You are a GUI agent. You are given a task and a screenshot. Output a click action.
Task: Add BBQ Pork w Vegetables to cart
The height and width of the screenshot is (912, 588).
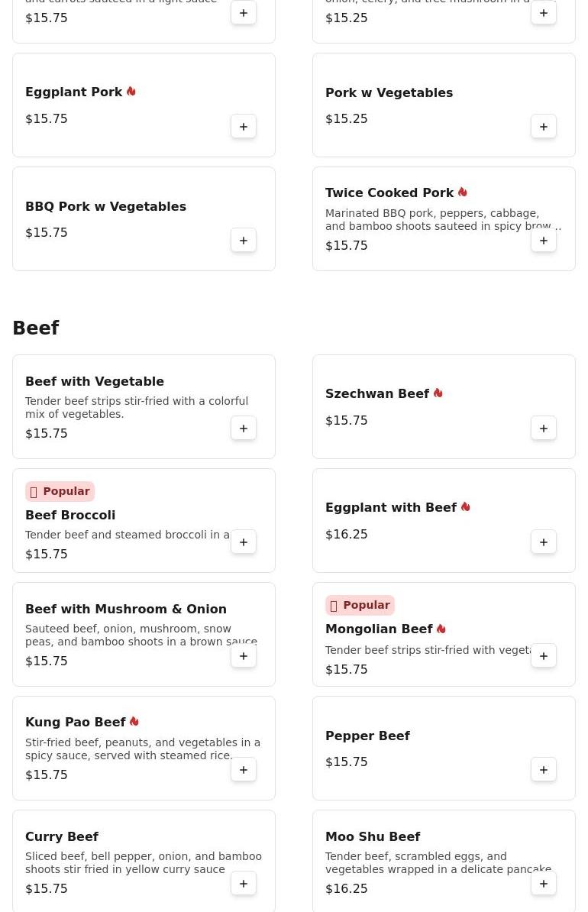click(x=244, y=241)
